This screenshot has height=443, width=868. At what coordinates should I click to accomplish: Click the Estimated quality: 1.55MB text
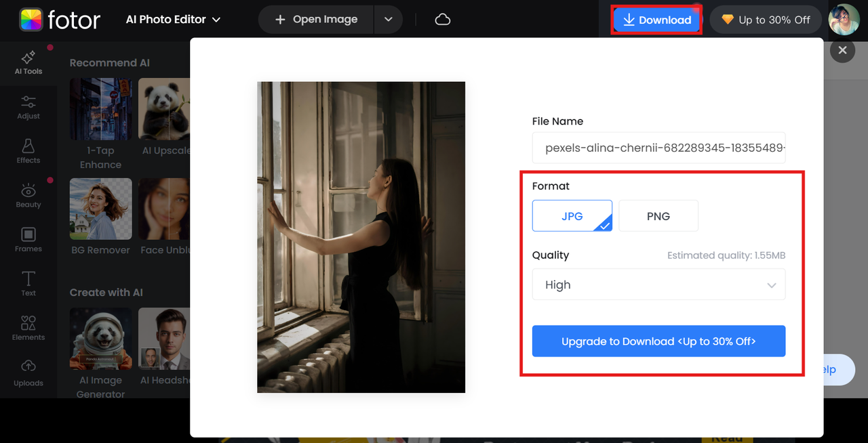tap(726, 255)
